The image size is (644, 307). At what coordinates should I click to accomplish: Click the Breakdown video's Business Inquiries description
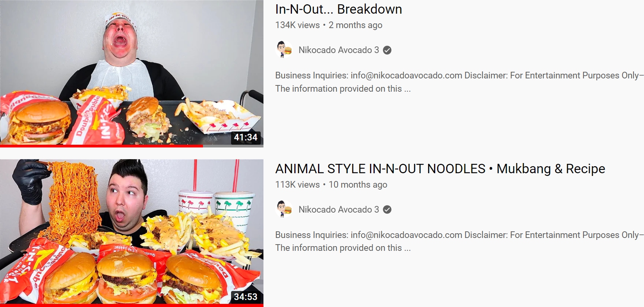459,82
